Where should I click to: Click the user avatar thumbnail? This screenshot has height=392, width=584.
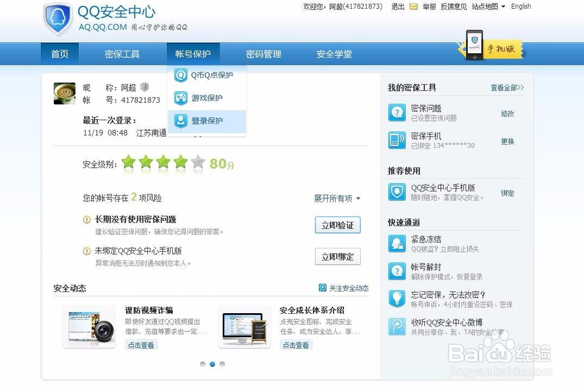pos(64,93)
